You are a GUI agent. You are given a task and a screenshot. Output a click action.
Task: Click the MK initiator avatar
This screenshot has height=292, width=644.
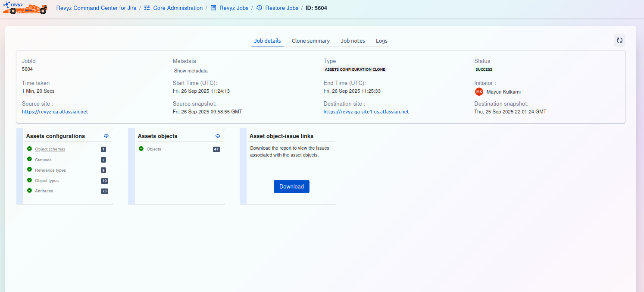point(479,92)
